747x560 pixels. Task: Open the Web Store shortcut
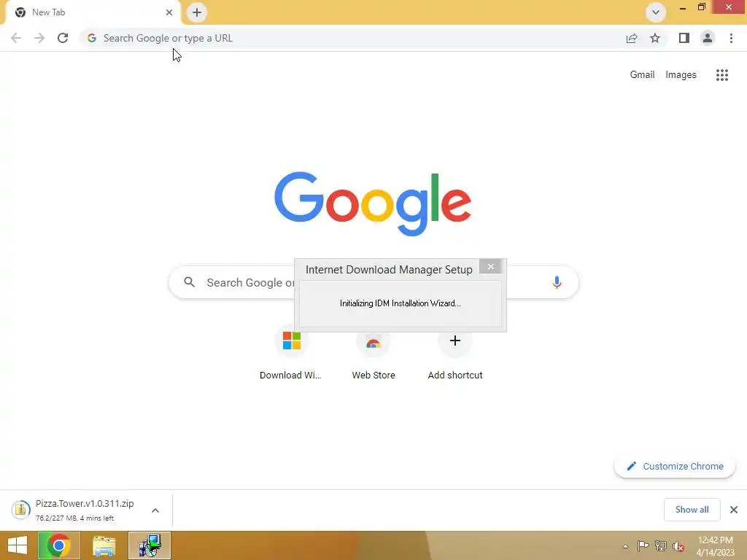click(x=373, y=352)
